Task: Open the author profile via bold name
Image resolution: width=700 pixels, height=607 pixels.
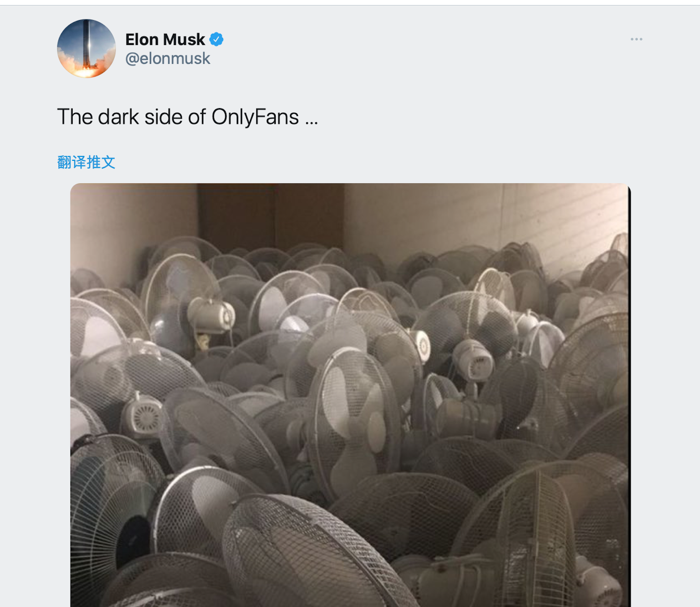Action: click(x=165, y=39)
